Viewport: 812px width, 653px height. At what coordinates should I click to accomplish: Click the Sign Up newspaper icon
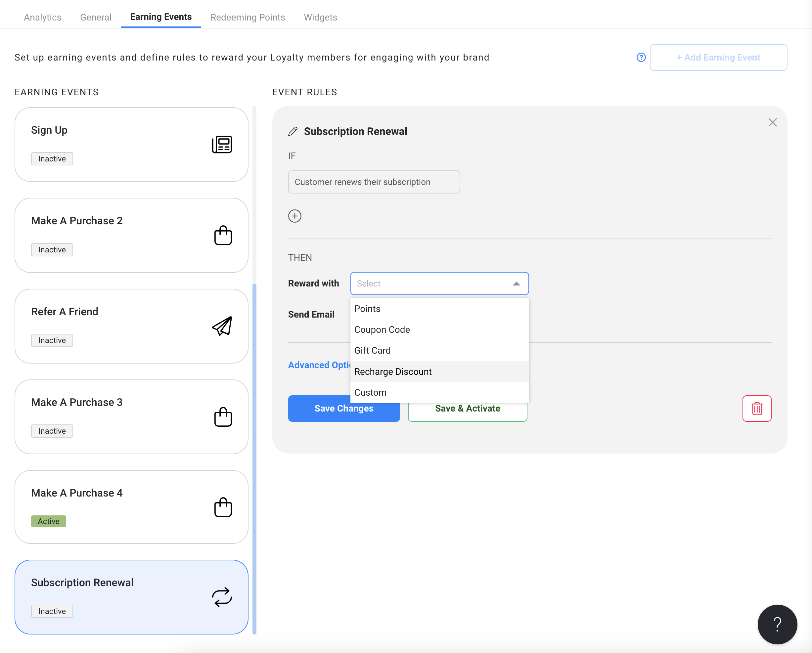222,145
